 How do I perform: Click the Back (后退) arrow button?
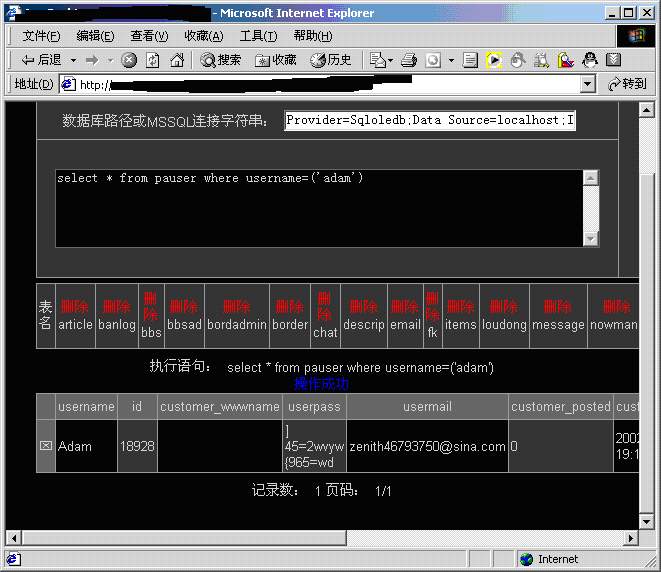(42, 60)
